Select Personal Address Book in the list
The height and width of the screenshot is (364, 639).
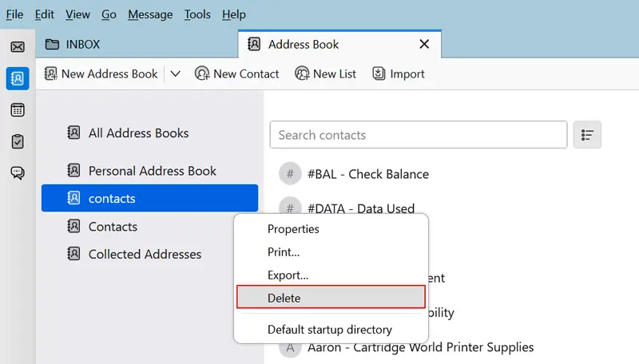click(x=152, y=171)
